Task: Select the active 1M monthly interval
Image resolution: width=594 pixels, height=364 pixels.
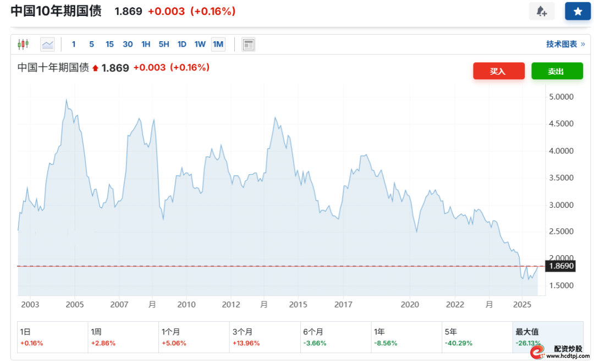Action: coord(218,44)
